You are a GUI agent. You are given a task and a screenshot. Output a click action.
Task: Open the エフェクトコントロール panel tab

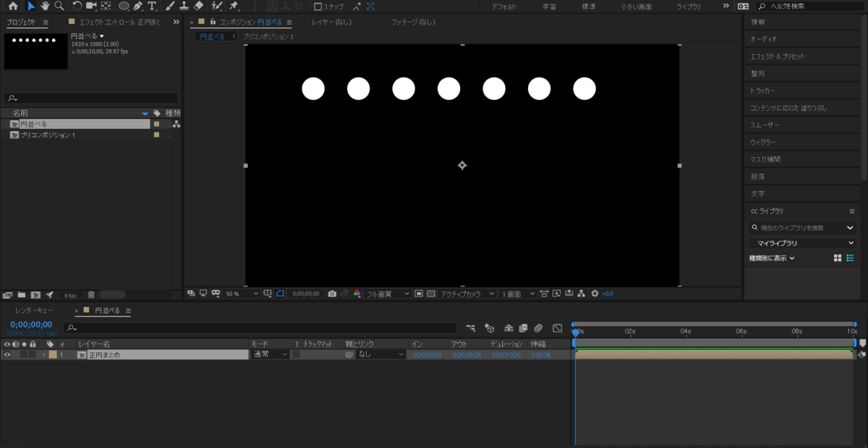[118, 22]
